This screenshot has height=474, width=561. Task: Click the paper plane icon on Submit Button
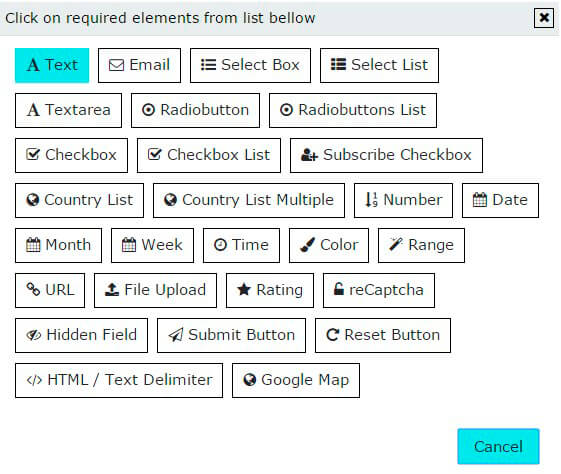coord(176,335)
